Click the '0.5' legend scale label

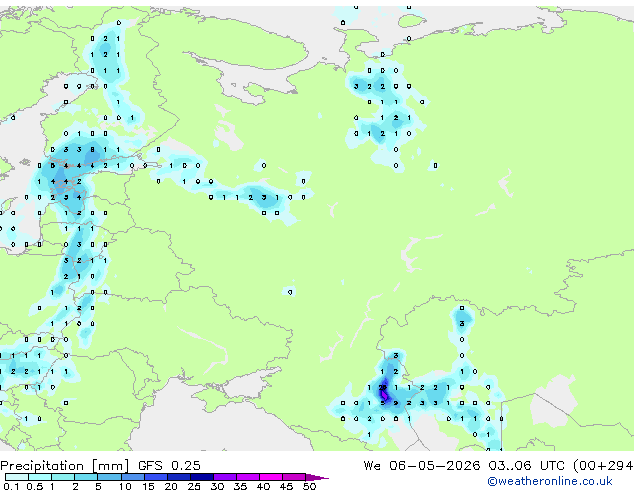point(35,486)
